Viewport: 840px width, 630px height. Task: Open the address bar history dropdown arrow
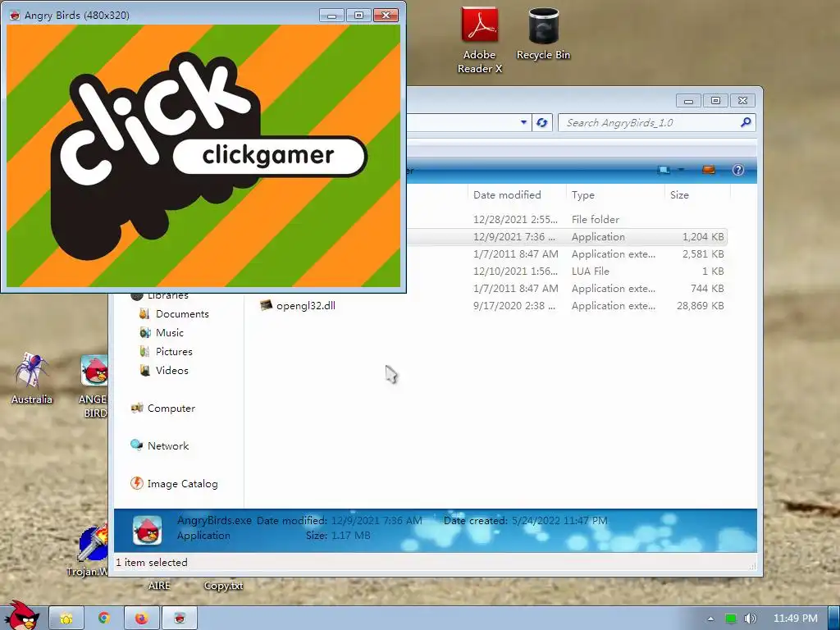coord(523,123)
